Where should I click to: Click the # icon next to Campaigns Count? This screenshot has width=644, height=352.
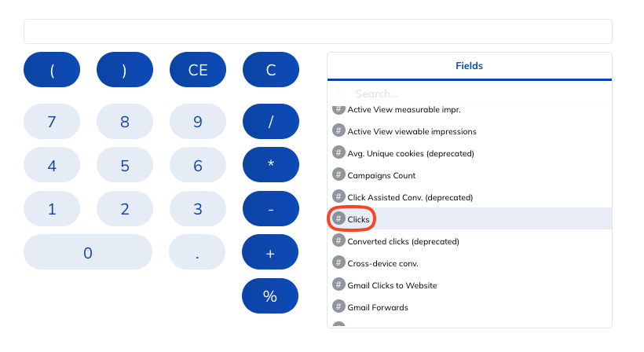click(x=338, y=175)
